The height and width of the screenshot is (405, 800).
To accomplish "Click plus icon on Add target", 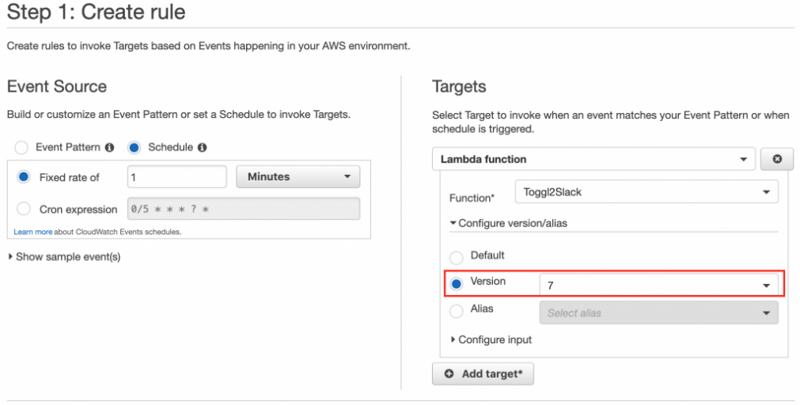I will [x=449, y=373].
